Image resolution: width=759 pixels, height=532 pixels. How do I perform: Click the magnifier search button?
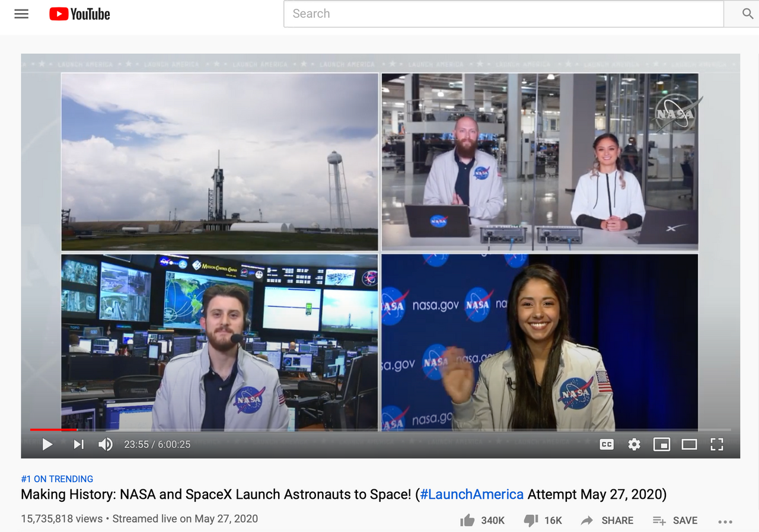point(747,14)
